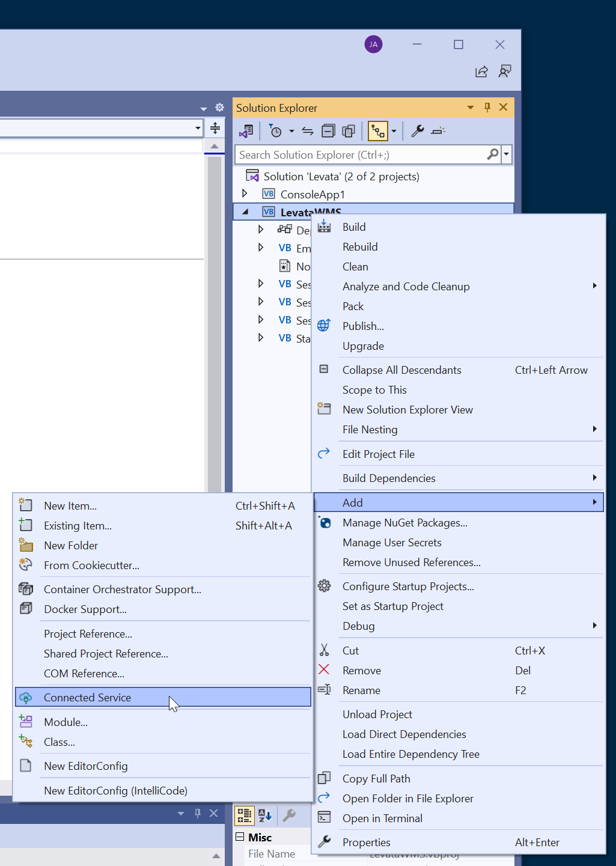Select From Cookiecutter...
The height and width of the screenshot is (866, 616).
pyautogui.click(x=163, y=565)
